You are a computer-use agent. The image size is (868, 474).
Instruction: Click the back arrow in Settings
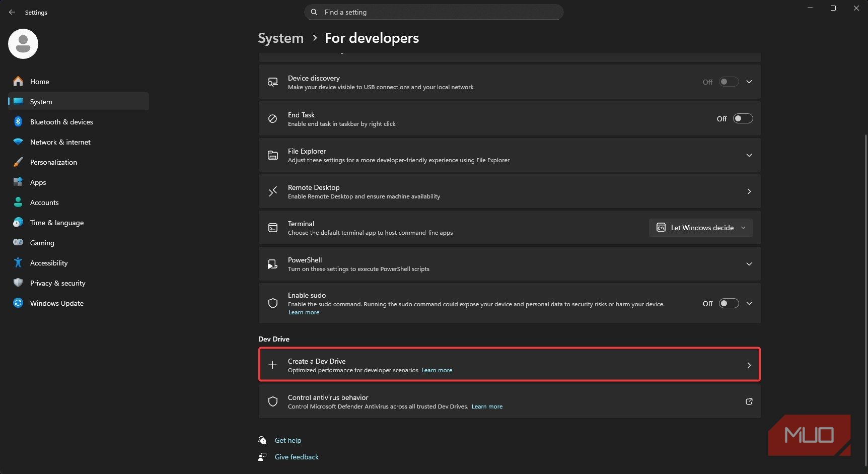12,12
